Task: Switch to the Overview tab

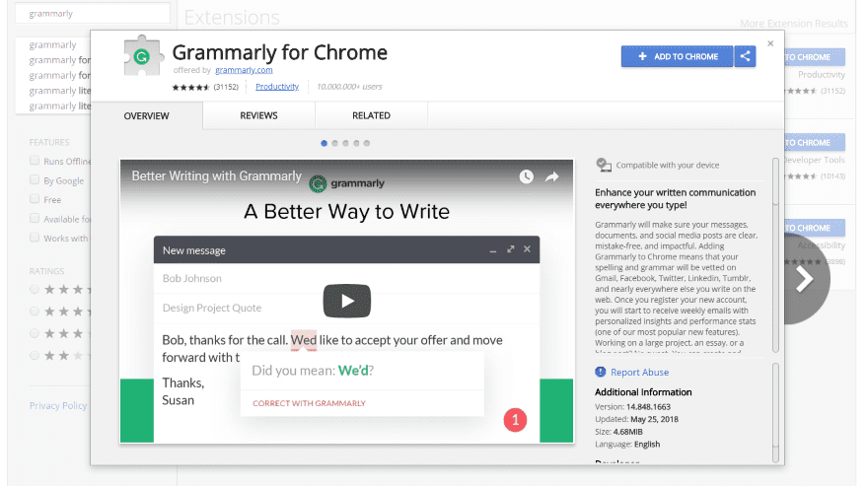Action: click(x=147, y=115)
